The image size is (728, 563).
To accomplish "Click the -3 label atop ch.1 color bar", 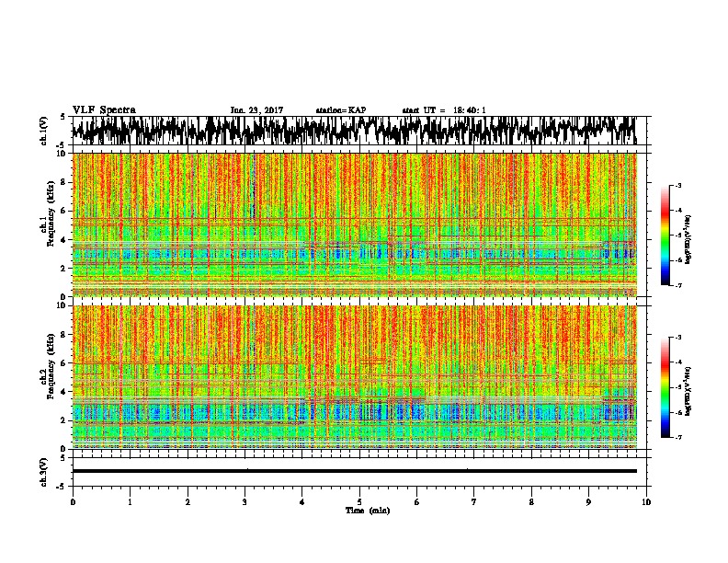I will (678, 185).
